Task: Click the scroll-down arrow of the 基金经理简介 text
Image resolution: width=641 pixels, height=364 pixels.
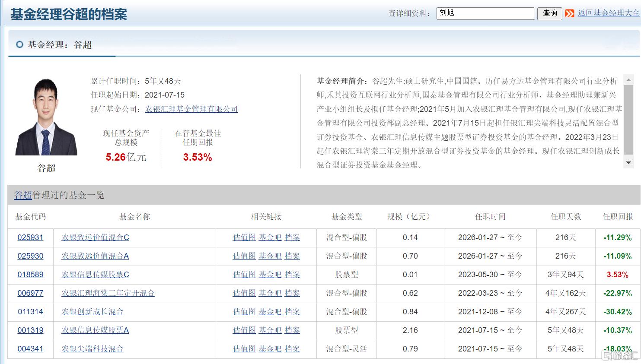Action: (628, 163)
